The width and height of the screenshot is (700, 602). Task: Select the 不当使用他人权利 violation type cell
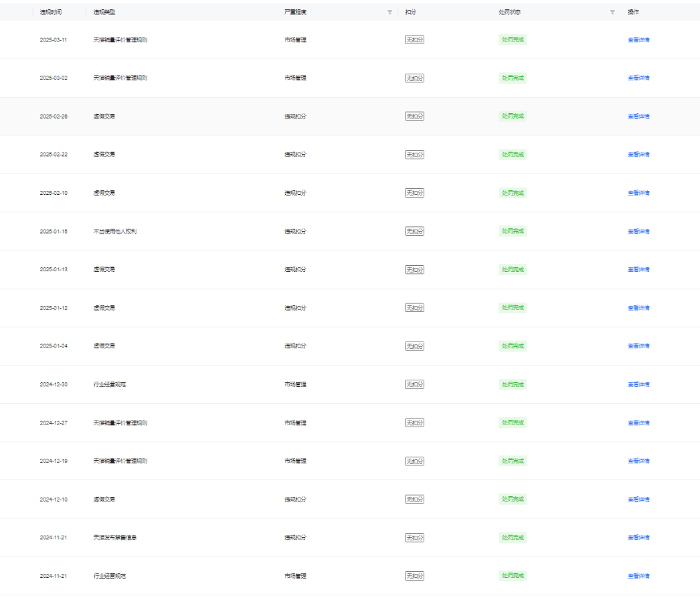click(115, 231)
